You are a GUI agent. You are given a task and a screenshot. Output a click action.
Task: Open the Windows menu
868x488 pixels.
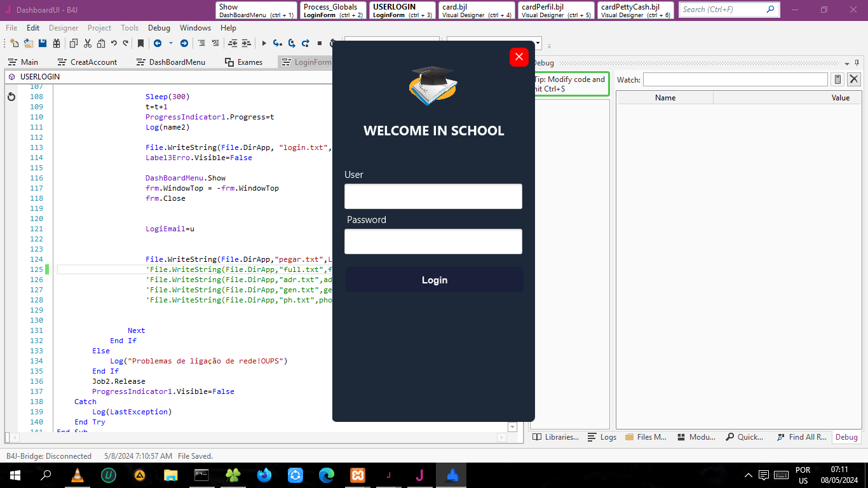click(195, 28)
